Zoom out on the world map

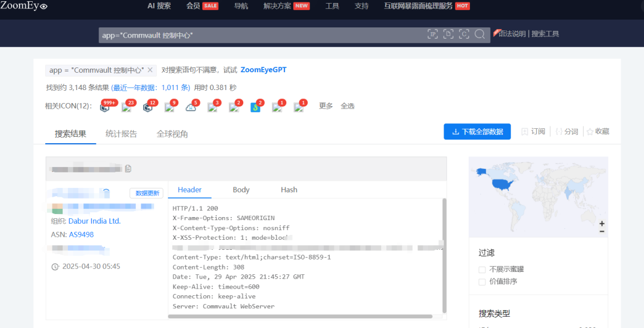click(602, 231)
